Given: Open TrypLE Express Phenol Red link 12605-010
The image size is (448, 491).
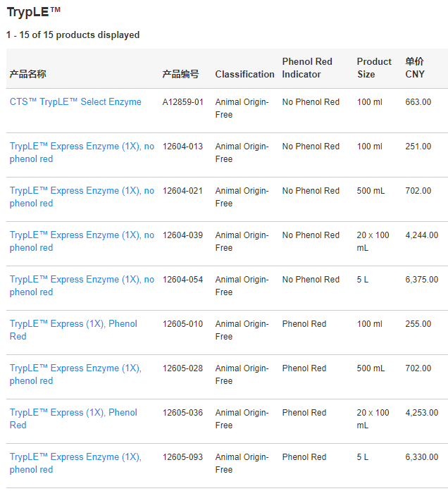Looking at the screenshot, I should [x=73, y=330].
